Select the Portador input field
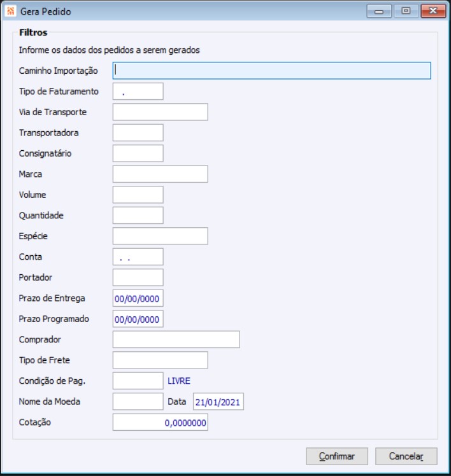The width and height of the screenshot is (451, 476). [x=138, y=277]
